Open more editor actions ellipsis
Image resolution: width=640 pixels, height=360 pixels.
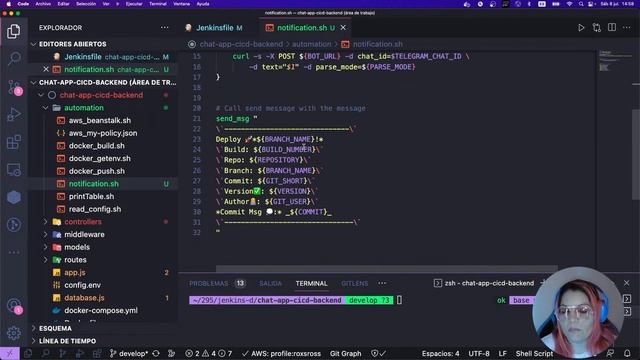(x=627, y=27)
